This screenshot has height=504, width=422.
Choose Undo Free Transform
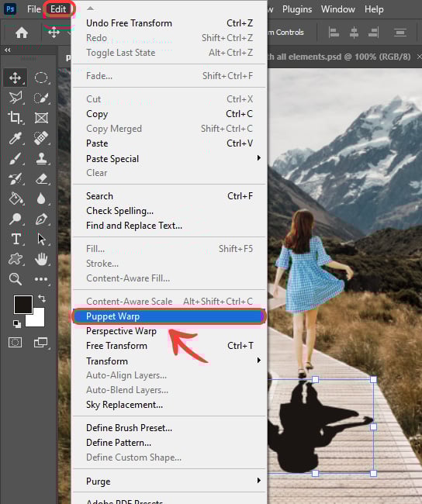pyautogui.click(x=169, y=23)
